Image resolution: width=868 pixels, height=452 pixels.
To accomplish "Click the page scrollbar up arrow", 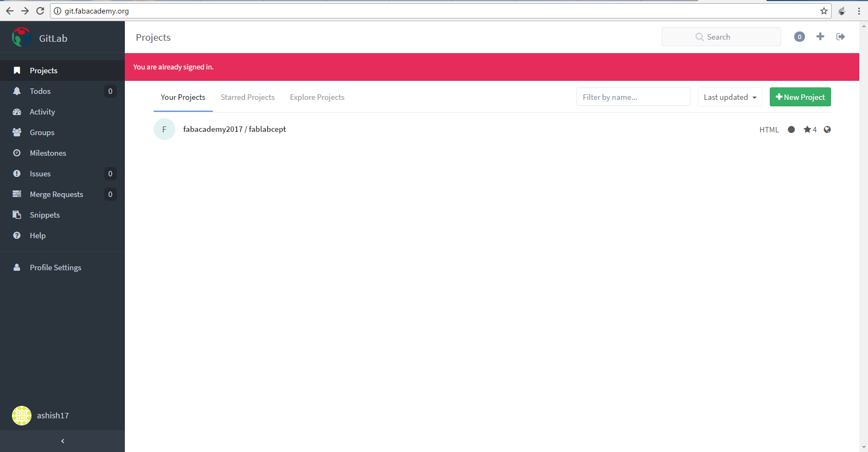I will tap(864, 25).
